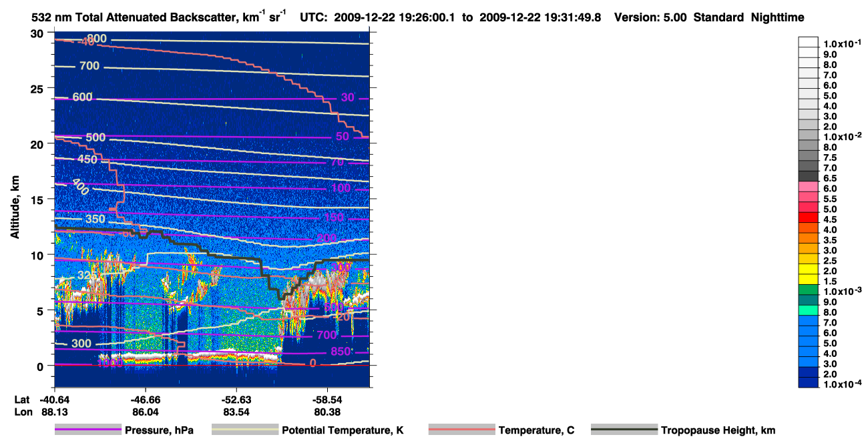The width and height of the screenshot is (868, 445).
Task: Click the color bar label 3.5
Action: point(831,240)
